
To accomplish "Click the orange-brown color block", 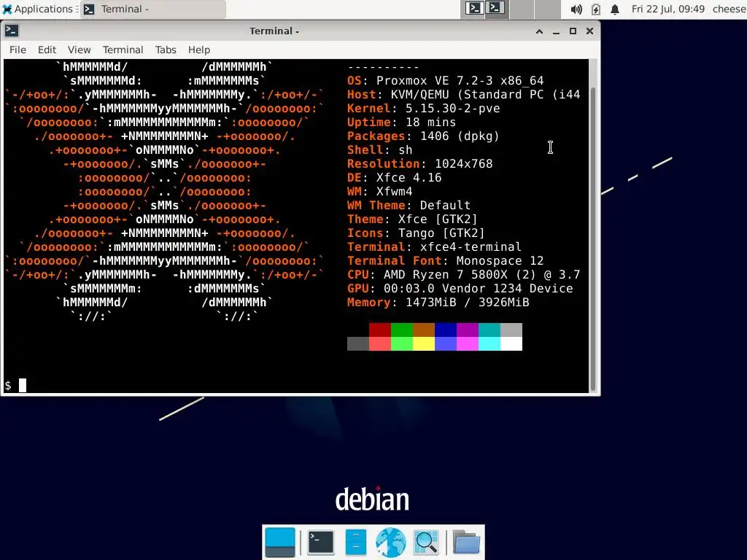I will 424,330.
